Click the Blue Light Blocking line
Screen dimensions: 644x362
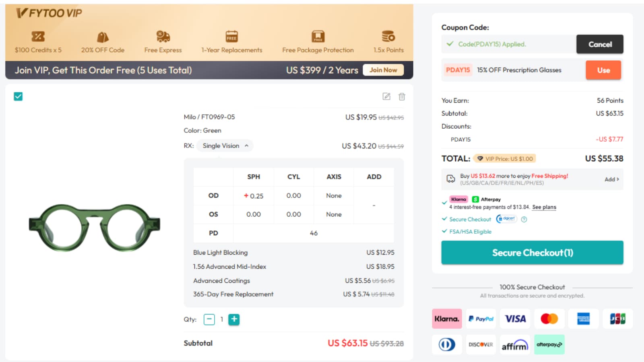(294, 253)
